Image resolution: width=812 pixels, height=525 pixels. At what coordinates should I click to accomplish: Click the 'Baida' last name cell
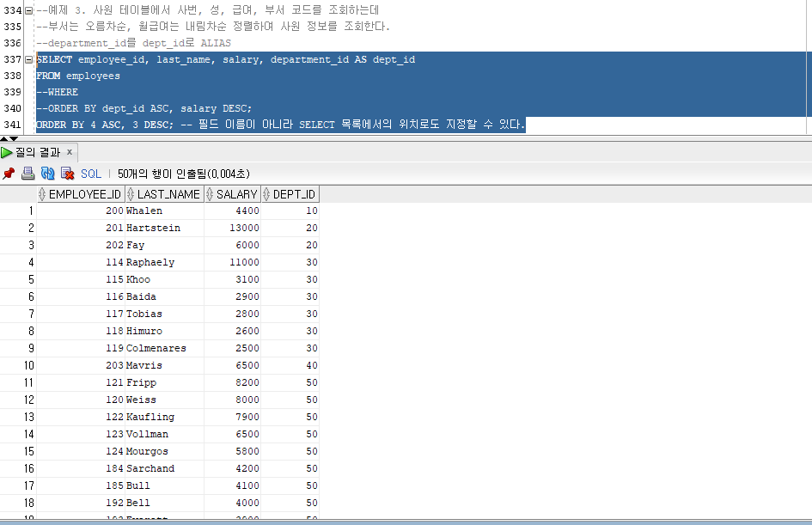click(165, 296)
